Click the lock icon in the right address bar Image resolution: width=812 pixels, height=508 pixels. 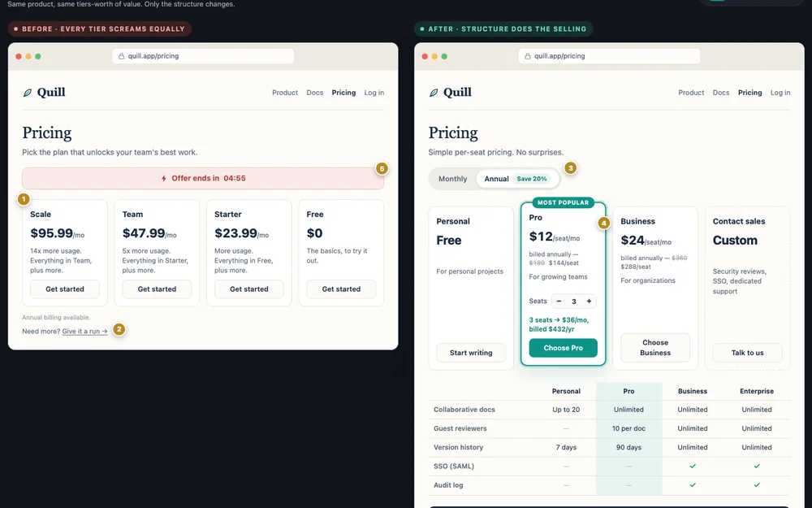coord(527,56)
